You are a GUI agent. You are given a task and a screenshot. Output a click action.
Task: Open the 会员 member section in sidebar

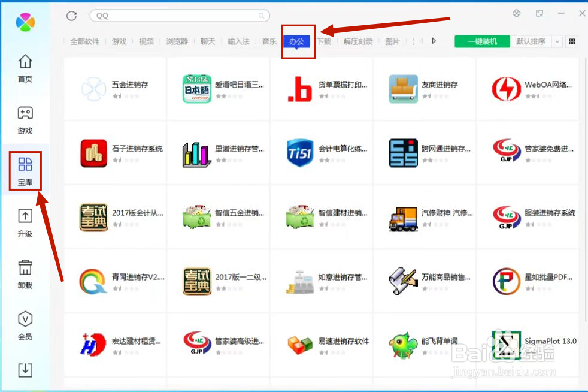(x=25, y=326)
